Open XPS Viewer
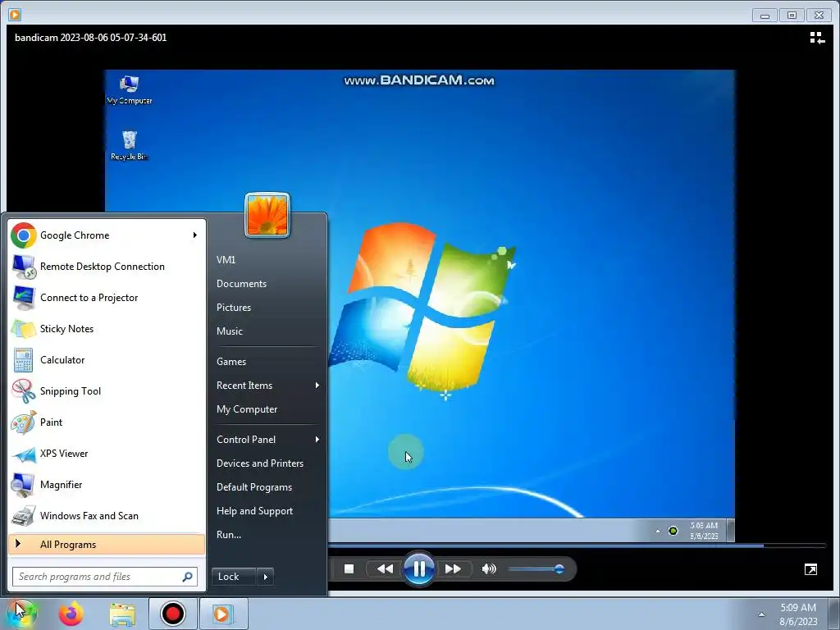Viewport: 840px width, 630px height. 106,453
